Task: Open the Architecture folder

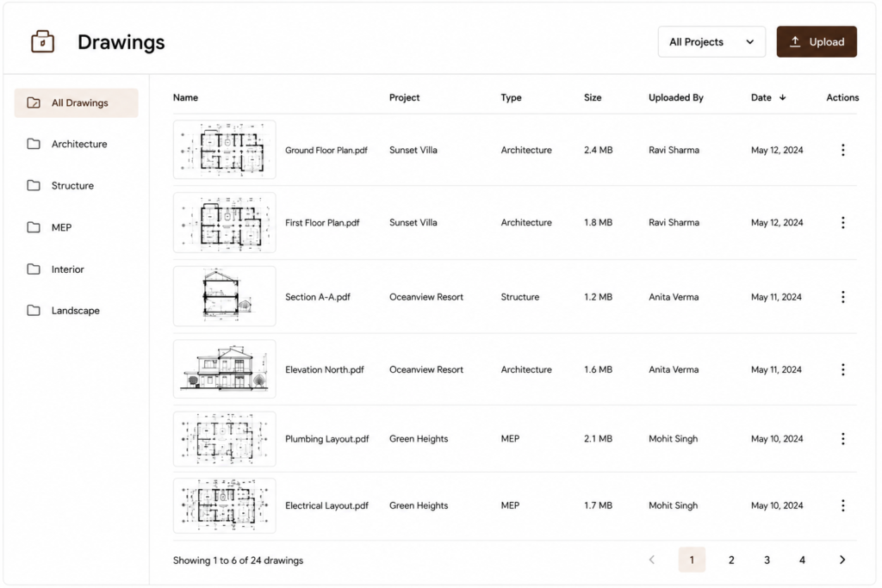Action: [x=76, y=144]
